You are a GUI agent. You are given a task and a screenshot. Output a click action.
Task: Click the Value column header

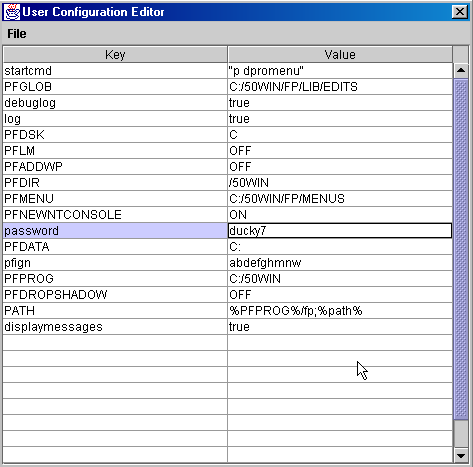340,54
